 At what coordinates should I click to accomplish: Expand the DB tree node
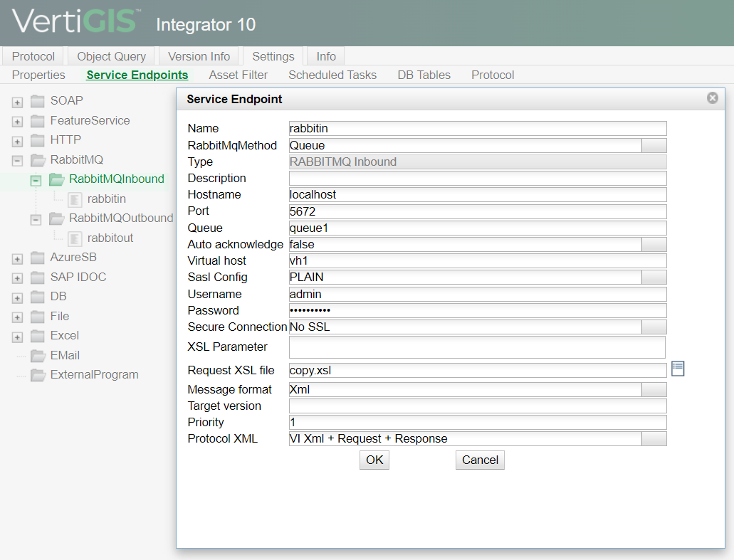(17, 298)
